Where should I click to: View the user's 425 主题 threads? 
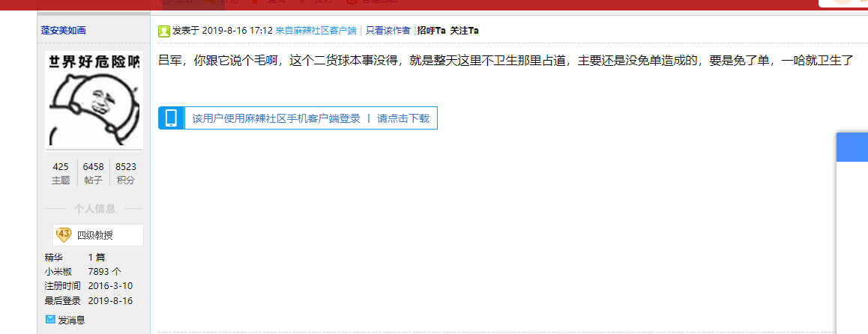[x=61, y=173]
